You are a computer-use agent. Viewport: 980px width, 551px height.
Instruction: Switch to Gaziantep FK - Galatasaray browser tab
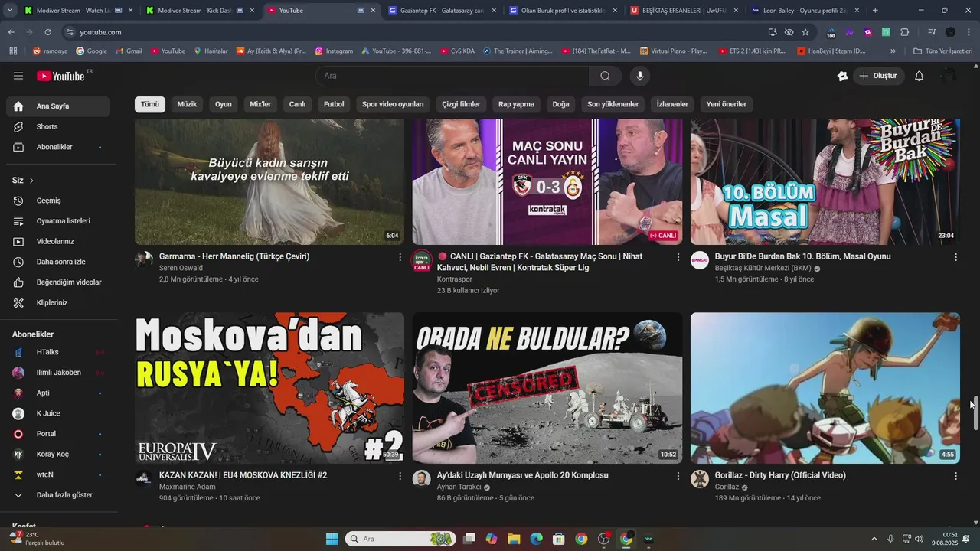[442, 11]
